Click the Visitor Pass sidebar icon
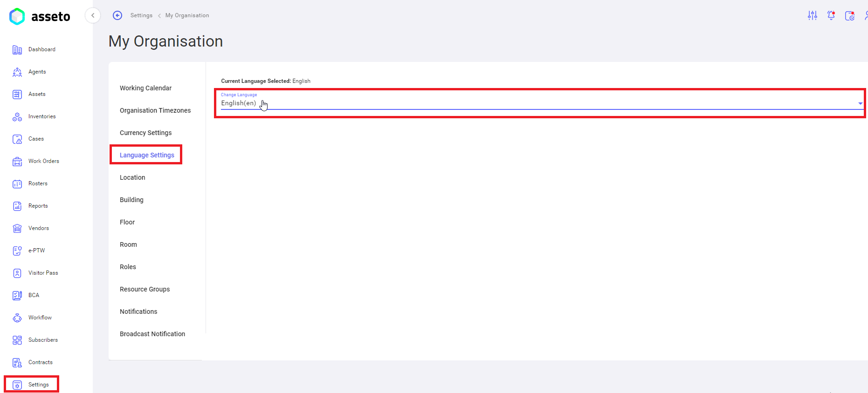This screenshot has width=868, height=393. (17, 273)
